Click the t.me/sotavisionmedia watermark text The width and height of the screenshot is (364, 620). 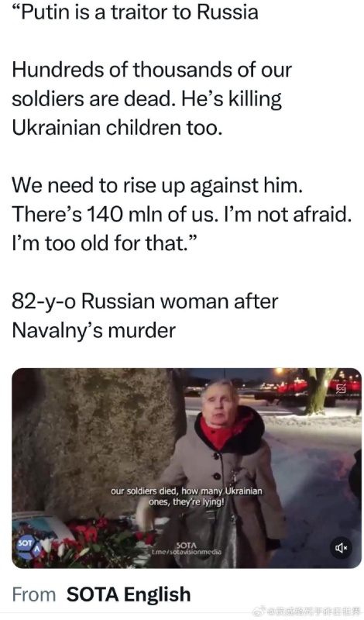point(185,552)
